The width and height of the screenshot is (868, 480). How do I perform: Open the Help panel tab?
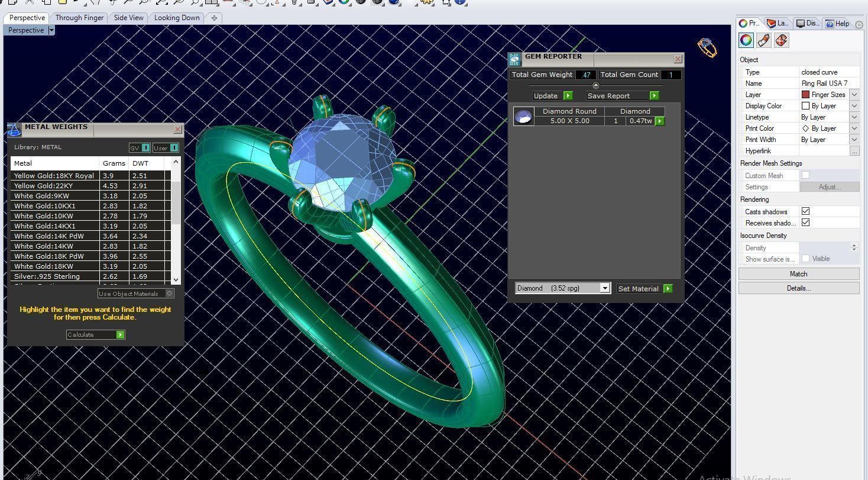pyautogui.click(x=838, y=24)
